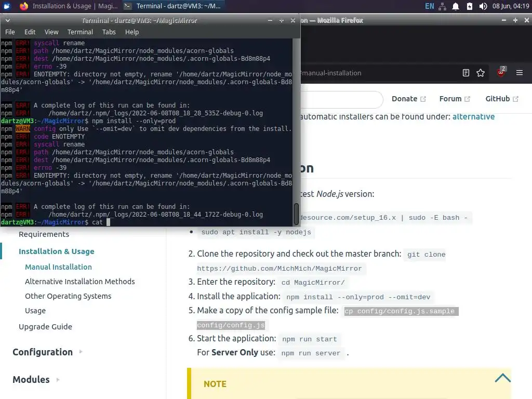Open the View menu in Terminal
The image size is (532, 399).
point(51,32)
